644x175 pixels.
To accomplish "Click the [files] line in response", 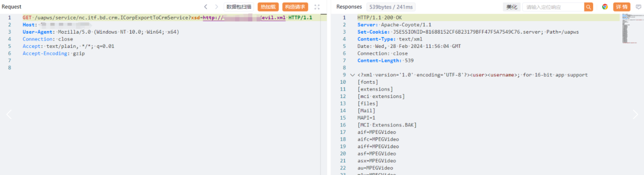I will point(368,103).
